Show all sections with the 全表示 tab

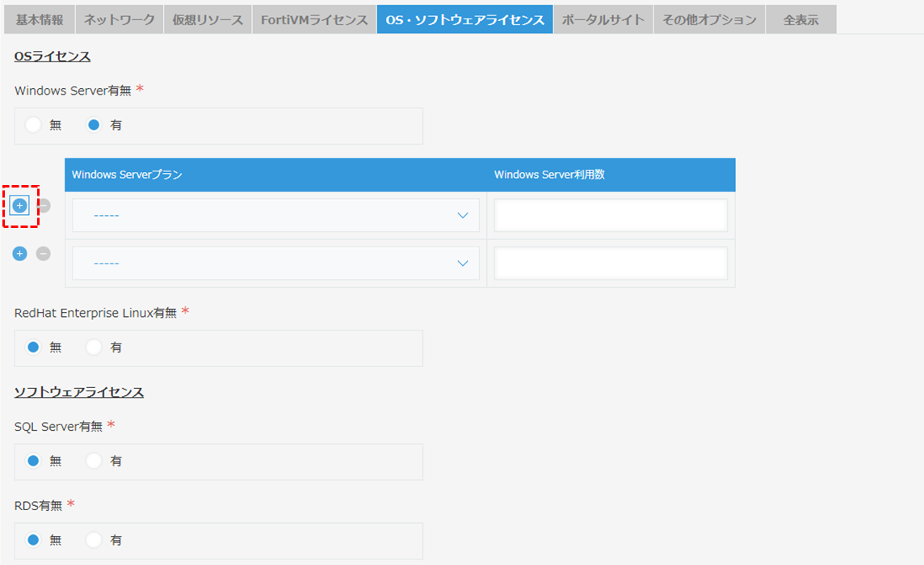click(801, 19)
